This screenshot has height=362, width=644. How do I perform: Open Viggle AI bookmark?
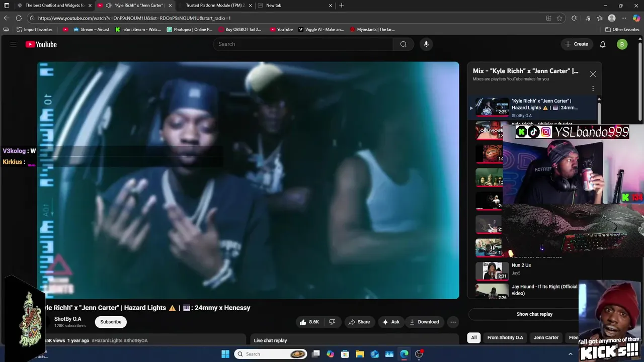tap(321, 29)
